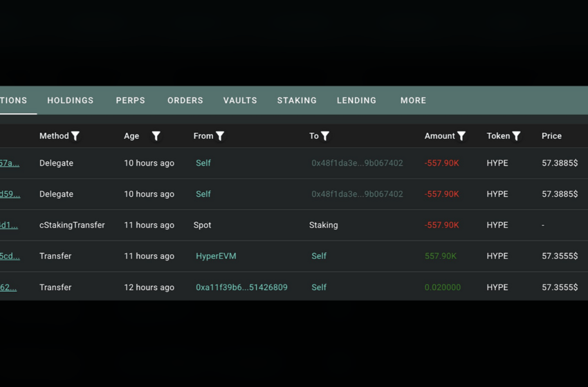Click the HyperEVM sender link
The height and width of the screenshot is (387, 588).
(x=216, y=256)
